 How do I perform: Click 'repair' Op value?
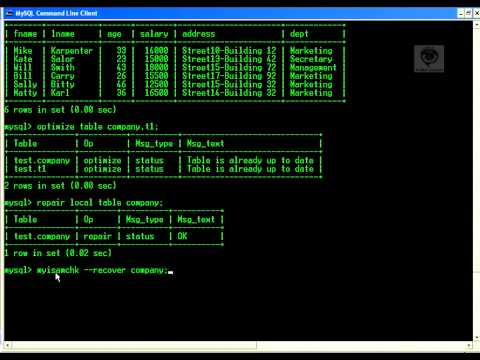coord(97,236)
